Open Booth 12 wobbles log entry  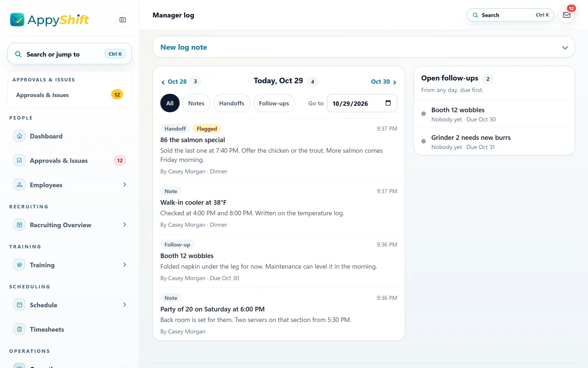click(x=279, y=261)
